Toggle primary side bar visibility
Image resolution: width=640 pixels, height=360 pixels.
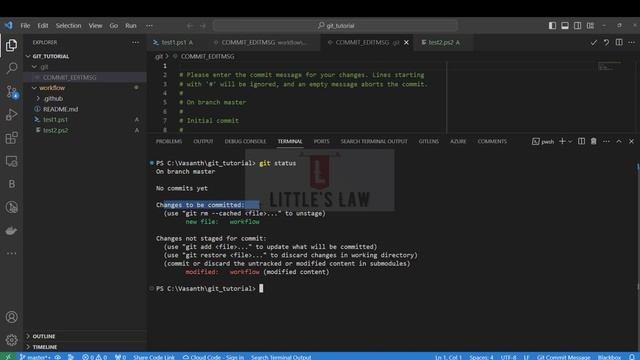click(552, 26)
